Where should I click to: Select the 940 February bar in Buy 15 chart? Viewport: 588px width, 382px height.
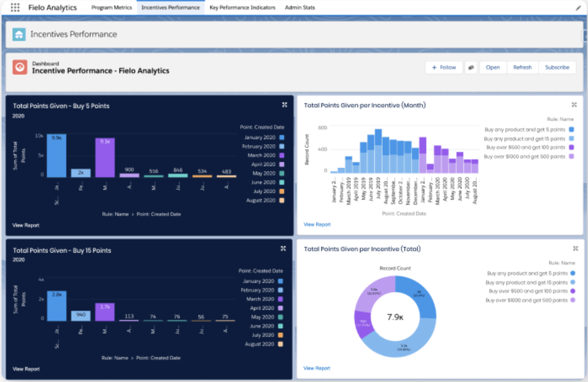tap(81, 316)
